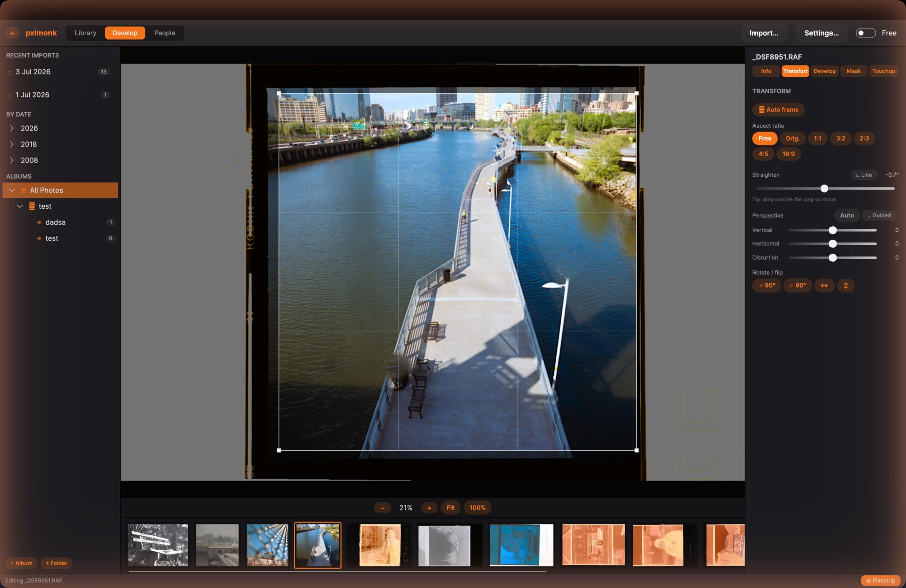The image size is (906, 588).
Task: Add a new Folder
Action: (x=56, y=563)
